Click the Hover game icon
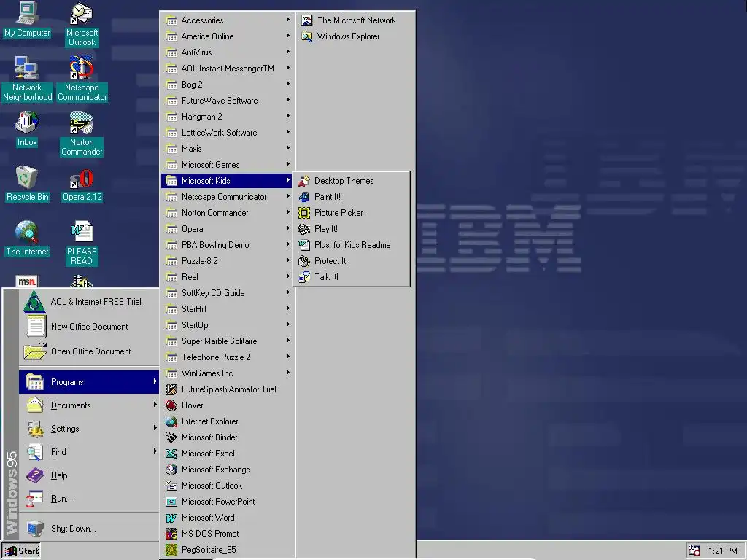The image size is (747, 560). [171, 405]
